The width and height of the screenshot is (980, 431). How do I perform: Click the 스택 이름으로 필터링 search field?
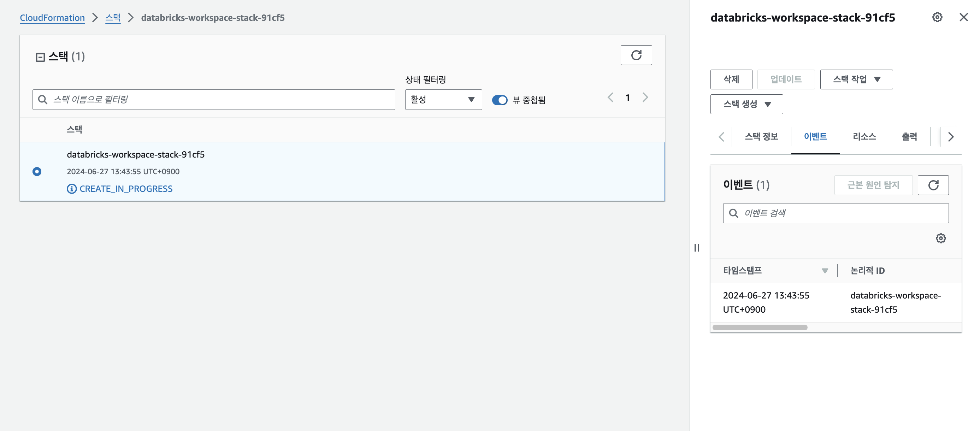(214, 100)
